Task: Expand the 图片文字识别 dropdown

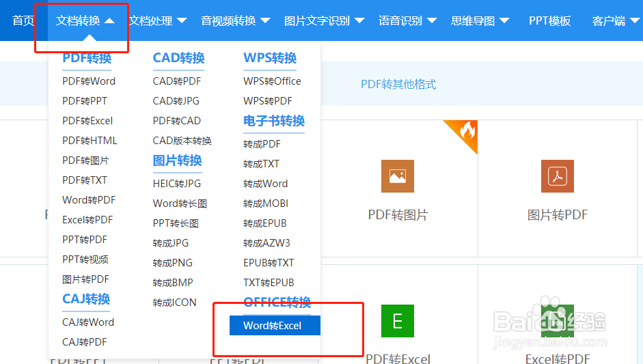Action: (325, 20)
